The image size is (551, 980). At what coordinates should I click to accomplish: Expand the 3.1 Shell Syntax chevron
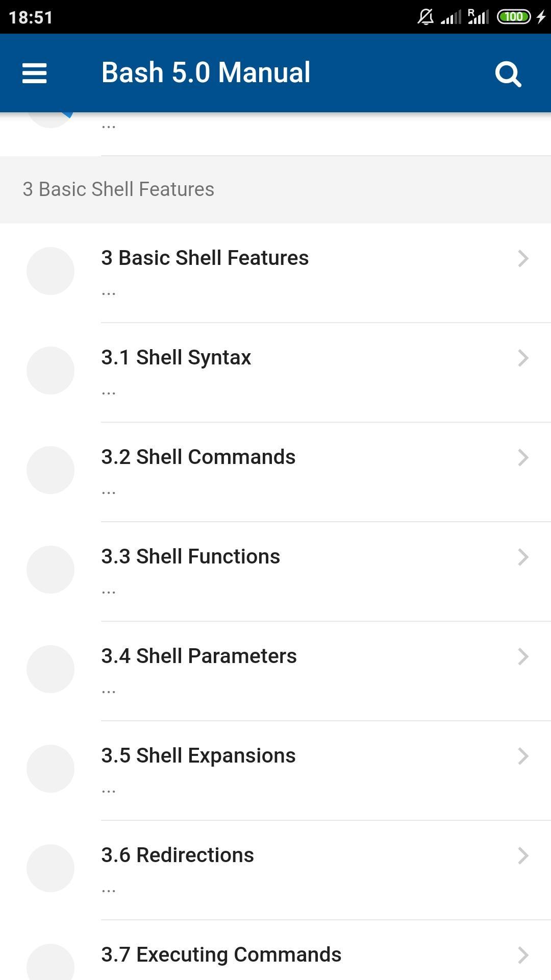[523, 358]
